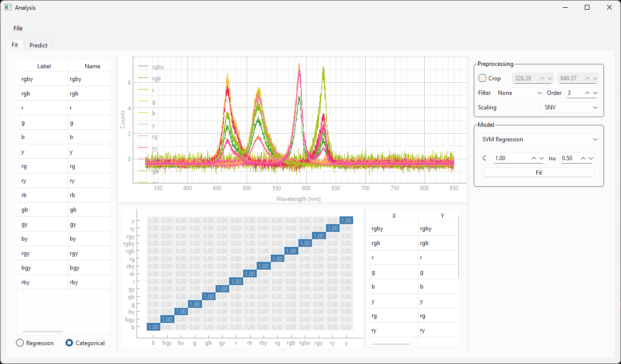621x364 pixels.
Task: Click the Label column header
Action: tap(44, 66)
